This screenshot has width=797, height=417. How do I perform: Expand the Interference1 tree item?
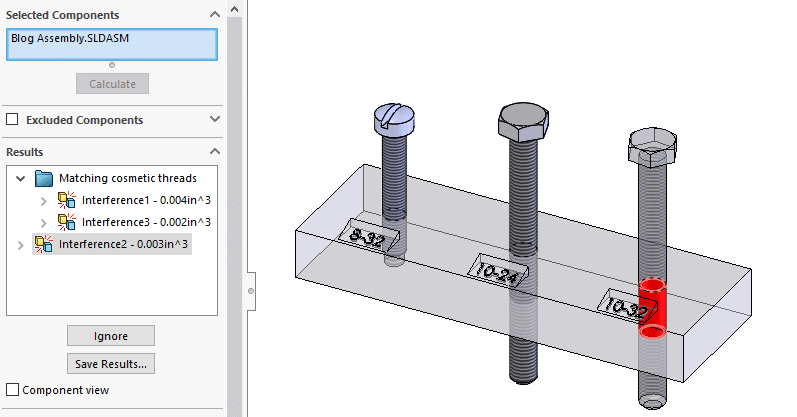pos(44,201)
